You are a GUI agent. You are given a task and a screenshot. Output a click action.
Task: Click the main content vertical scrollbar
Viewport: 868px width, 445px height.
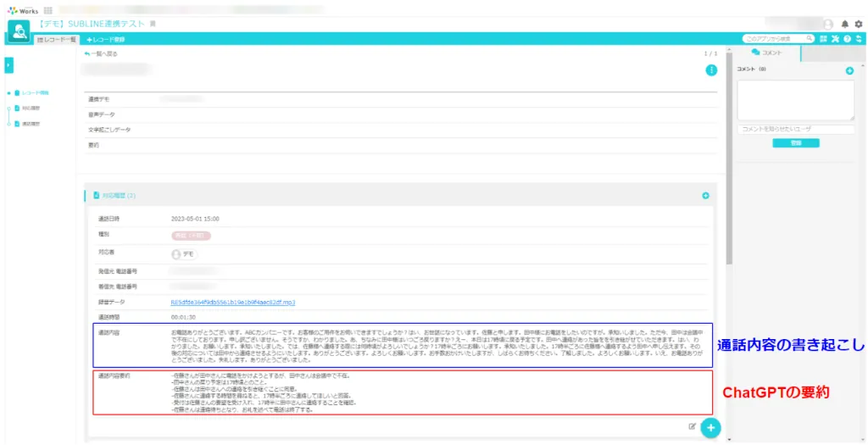point(729,160)
